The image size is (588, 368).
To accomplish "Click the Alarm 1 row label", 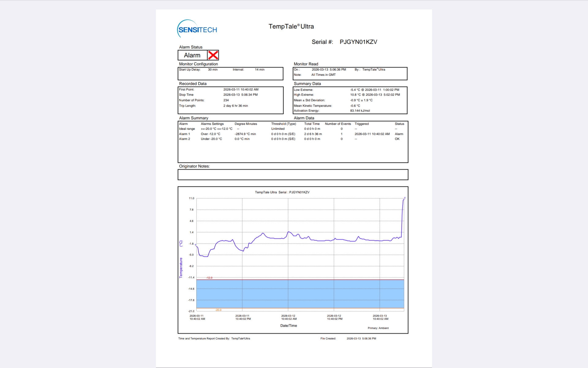I will [184, 134].
